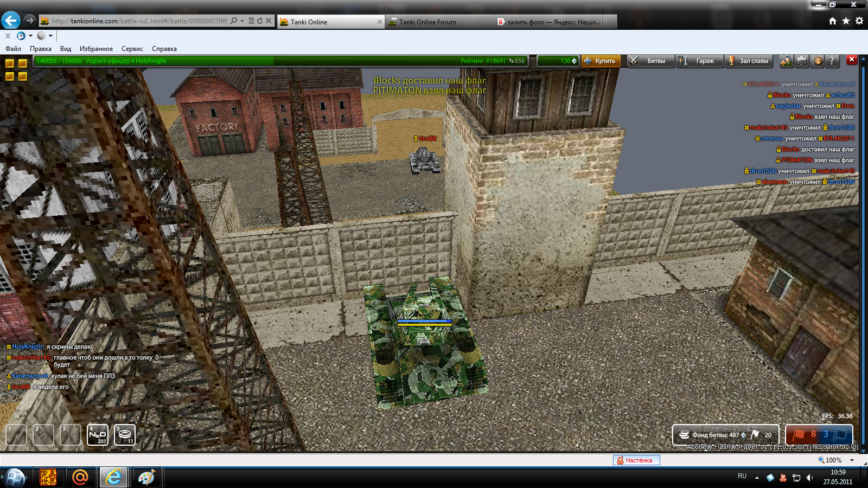The width and height of the screenshot is (868, 488).
Task: Toggle game sound with the speaker icon
Action: click(817, 61)
